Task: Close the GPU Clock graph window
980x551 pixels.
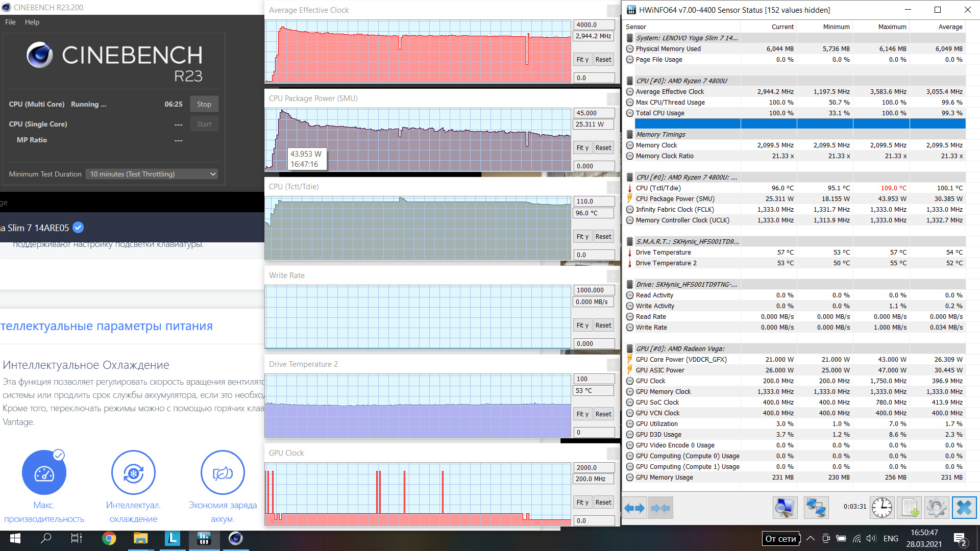Action: (x=613, y=453)
